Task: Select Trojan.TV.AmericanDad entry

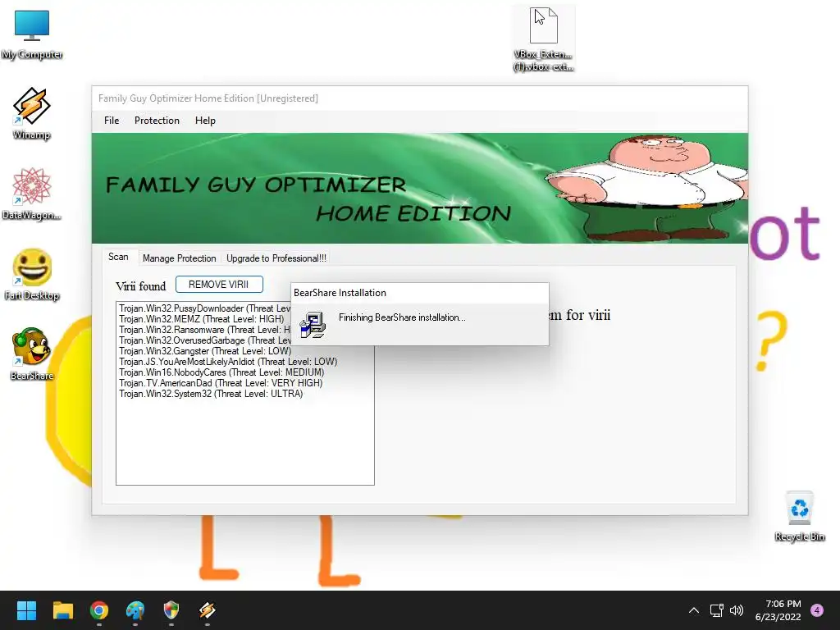Action: pos(221,383)
